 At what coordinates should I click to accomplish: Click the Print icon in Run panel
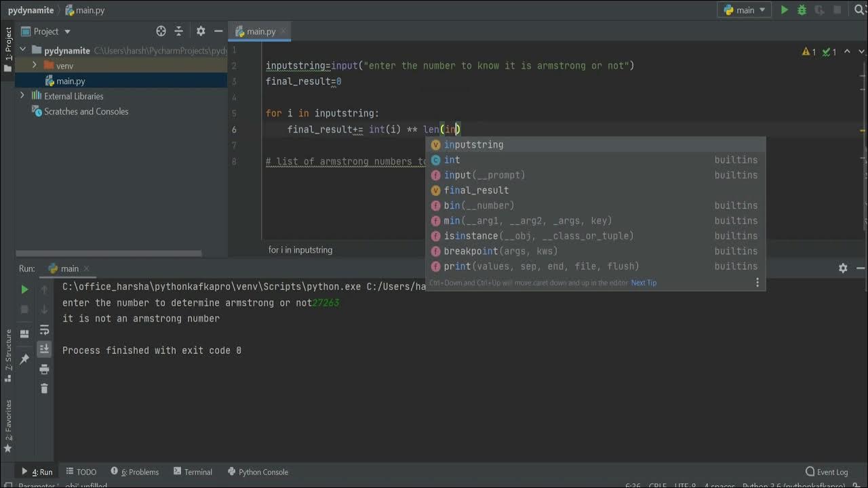(x=44, y=369)
